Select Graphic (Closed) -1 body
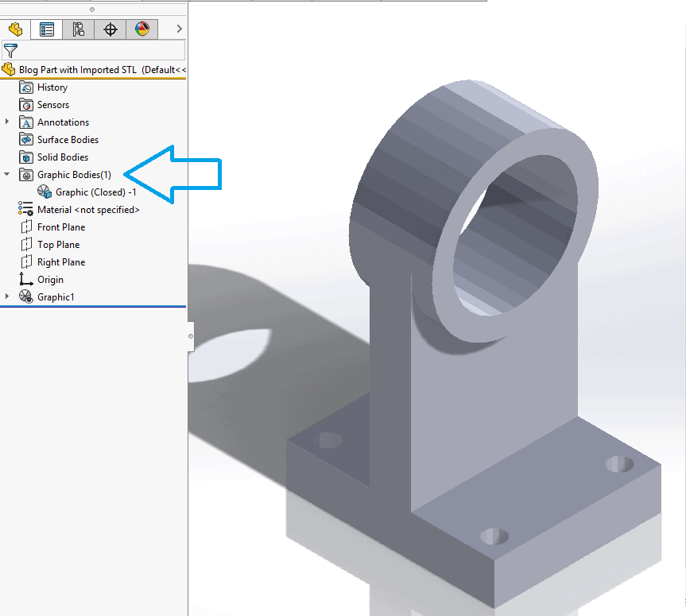686x616 pixels. pyautogui.click(x=96, y=192)
